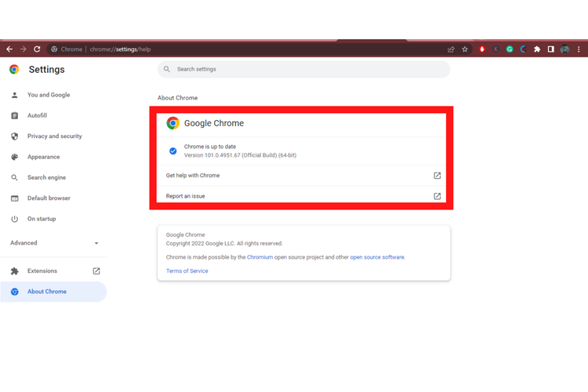
Task: Open the blue crescent extension icon
Action: pyautogui.click(x=523, y=49)
